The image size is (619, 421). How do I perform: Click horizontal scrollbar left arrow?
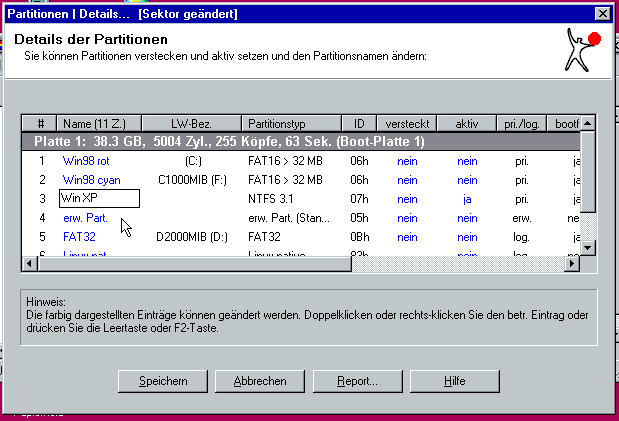coord(29,263)
